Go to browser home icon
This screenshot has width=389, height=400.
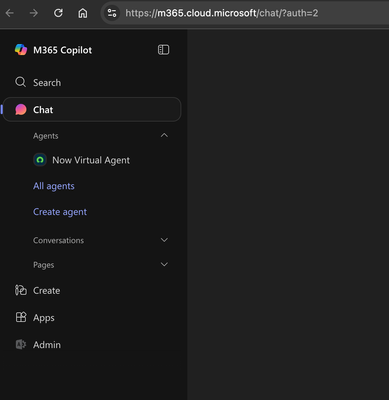(x=82, y=13)
